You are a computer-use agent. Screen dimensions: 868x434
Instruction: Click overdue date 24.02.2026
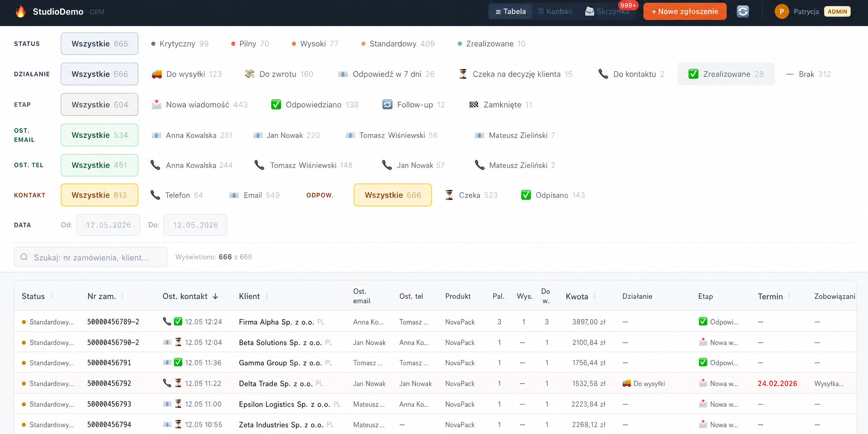point(777,383)
